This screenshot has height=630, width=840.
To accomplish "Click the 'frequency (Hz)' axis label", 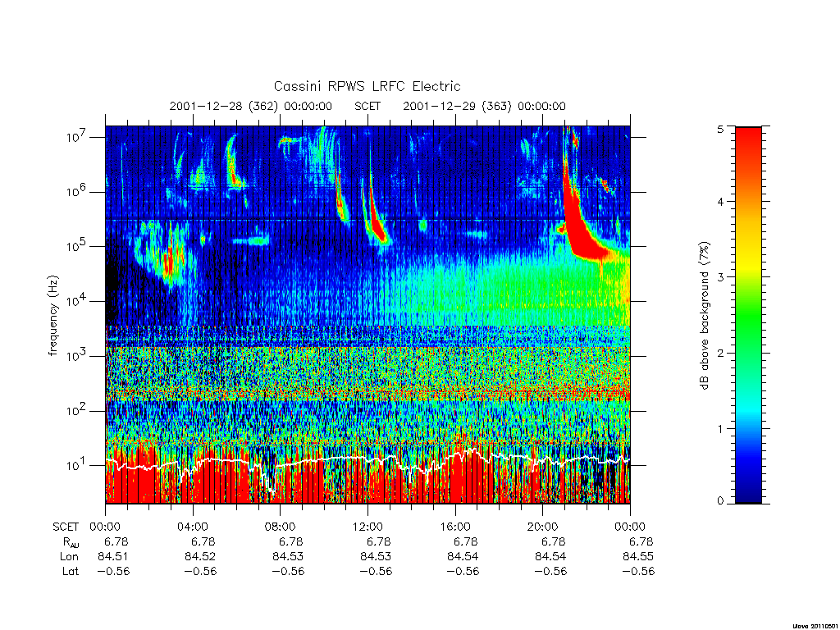I will (53, 316).
